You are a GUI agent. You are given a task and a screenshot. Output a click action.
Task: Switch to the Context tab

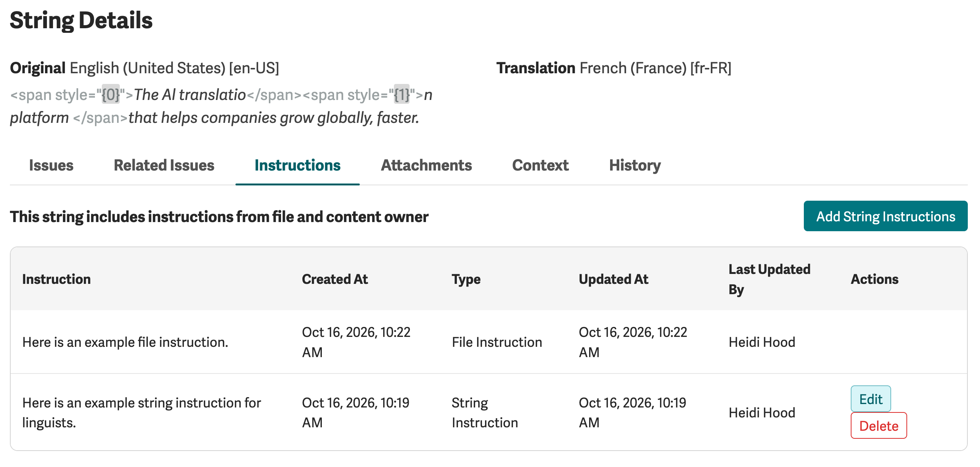[x=540, y=165]
